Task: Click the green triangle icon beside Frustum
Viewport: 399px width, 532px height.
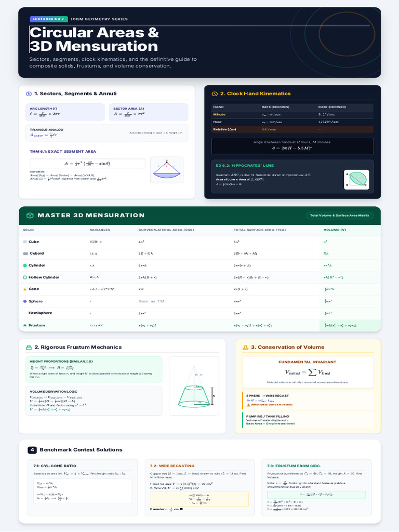Action: coord(25,325)
